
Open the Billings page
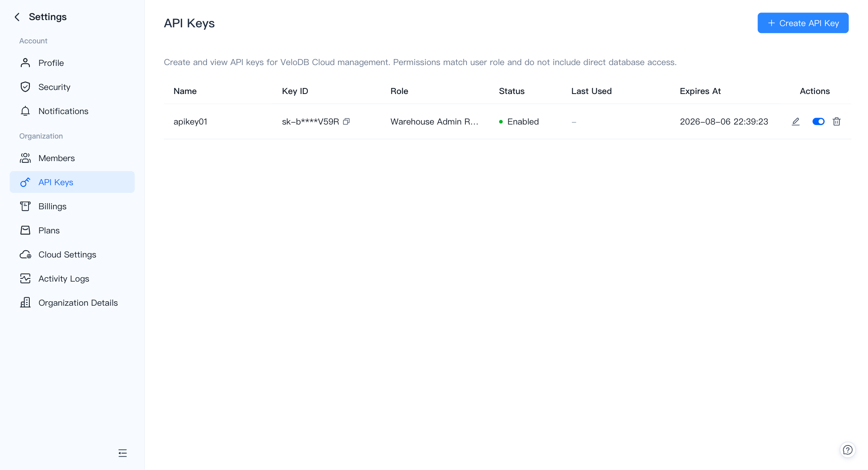[x=72, y=206]
